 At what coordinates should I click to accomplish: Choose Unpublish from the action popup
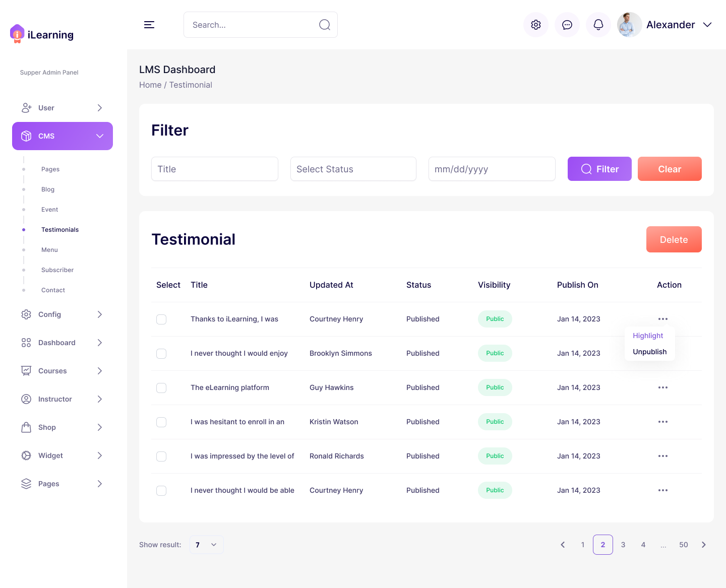650,352
